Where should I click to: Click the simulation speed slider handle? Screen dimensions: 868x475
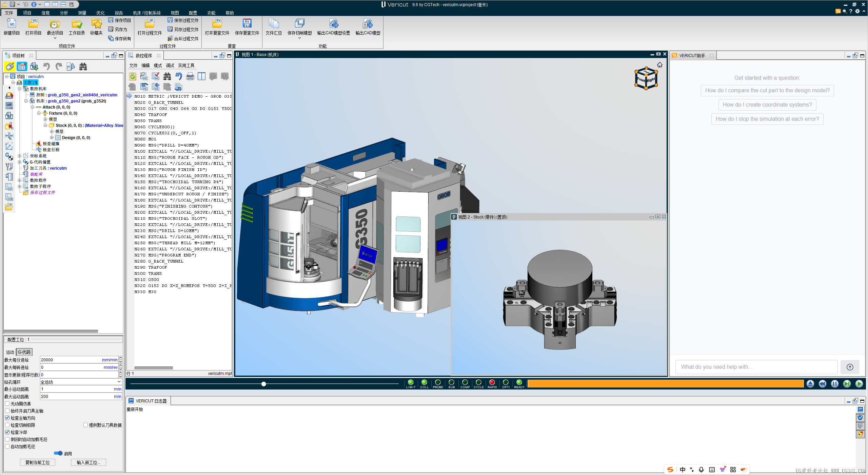click(x=263, y=384)
